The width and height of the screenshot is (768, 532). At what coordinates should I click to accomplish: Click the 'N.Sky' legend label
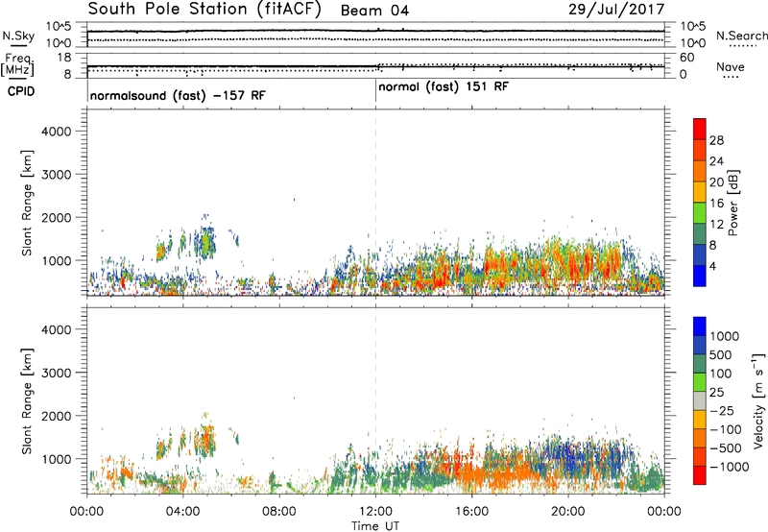point(18,36)
